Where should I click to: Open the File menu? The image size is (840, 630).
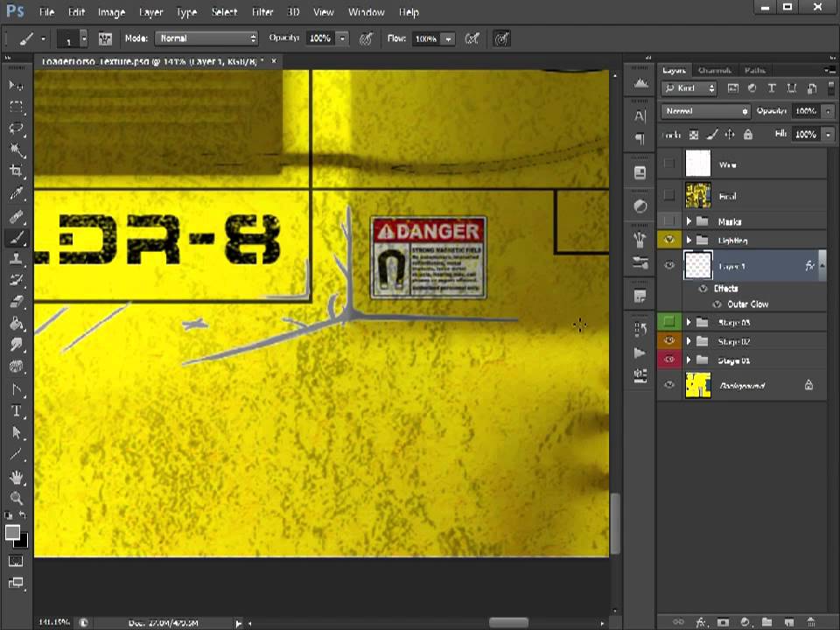click(x=47, y=11)
